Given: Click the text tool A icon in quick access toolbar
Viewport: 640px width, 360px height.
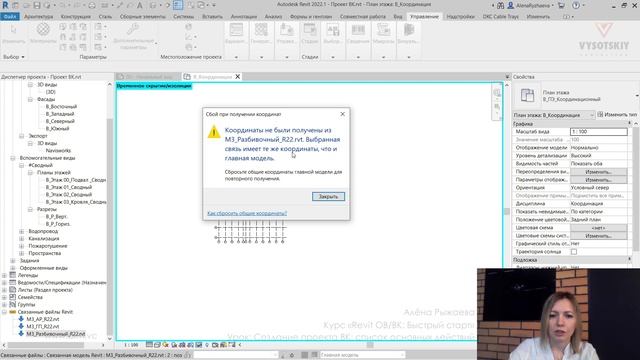Looking at the screenshot, I should (x=140, y=5).
